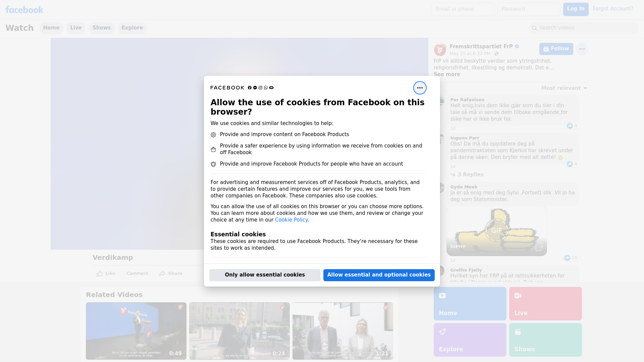
Task: Click the Fremskrittspartiet FrP profile picture
Action: click(440, 50)
